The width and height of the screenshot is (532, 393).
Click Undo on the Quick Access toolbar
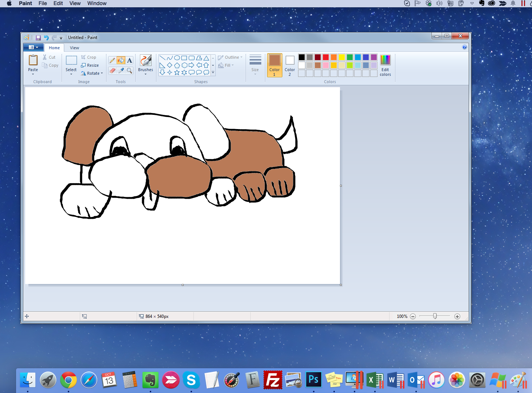[46, 37]
